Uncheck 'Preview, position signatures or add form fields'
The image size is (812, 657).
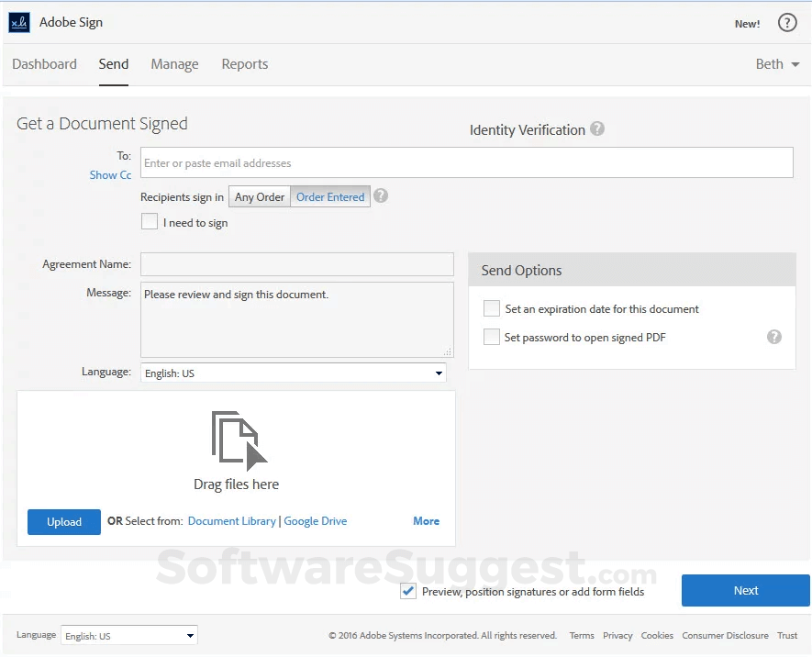(407, 591)
